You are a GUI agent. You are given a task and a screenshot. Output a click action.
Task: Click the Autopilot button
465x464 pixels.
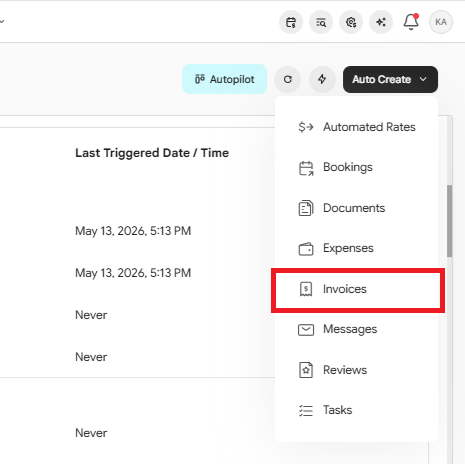click(224, 79)
